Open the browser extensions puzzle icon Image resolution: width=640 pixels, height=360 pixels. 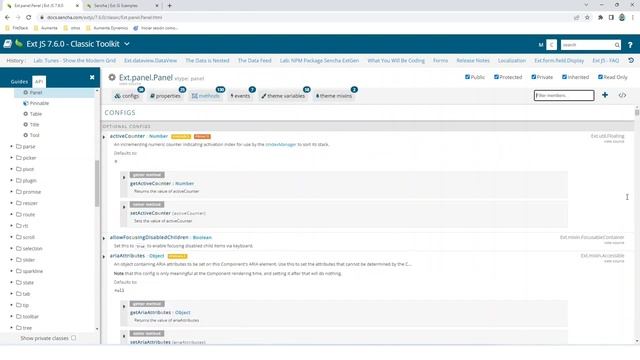coord(600,18)
